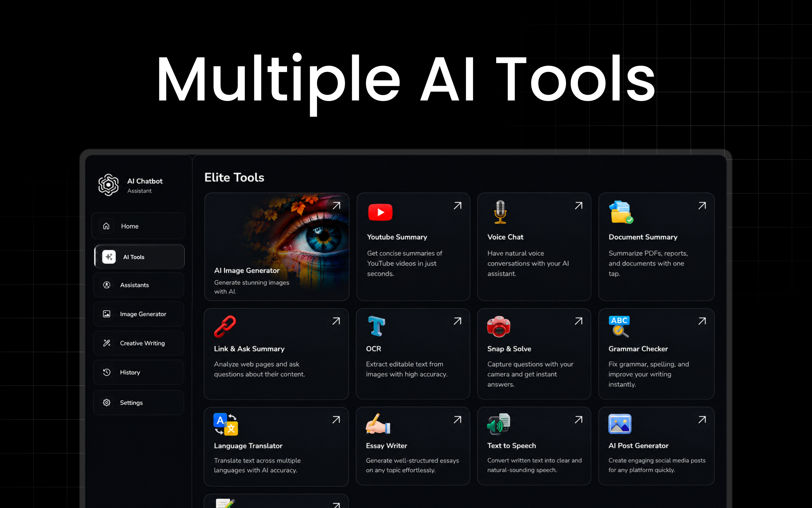812x508 pixels.
Task: Click the arrow on Link & Ask Summary card
Action: 336,321
